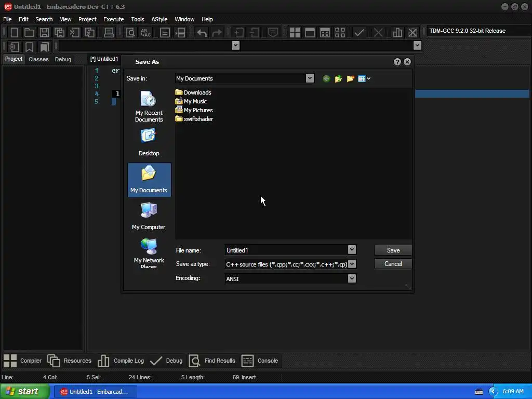Screen dimensions: 532x399
Task: Select the My Pictures folder
Action: 194,110
